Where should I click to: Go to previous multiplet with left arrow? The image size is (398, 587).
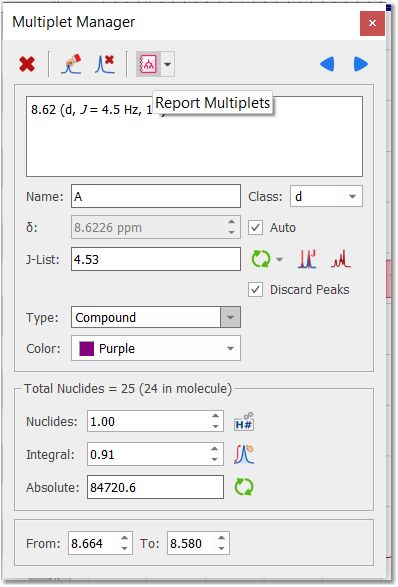click(x=327, y=64)
